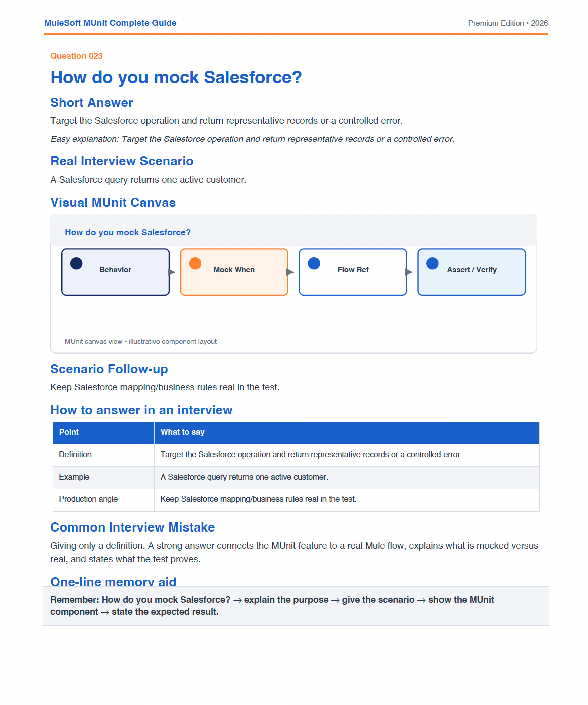The width and height of the screenshot is (588, 705).
Task: Click arrow between Behavior and Mock When
Action: (x=172, y=272)
